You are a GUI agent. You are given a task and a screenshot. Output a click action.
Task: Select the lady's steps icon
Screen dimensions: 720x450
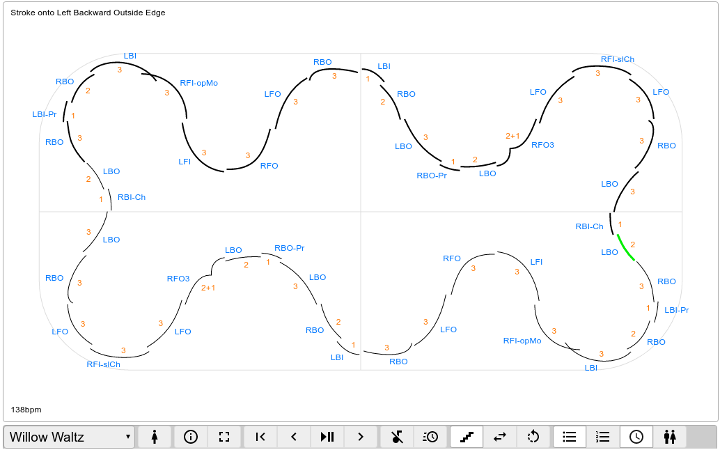tap(155, 437)
